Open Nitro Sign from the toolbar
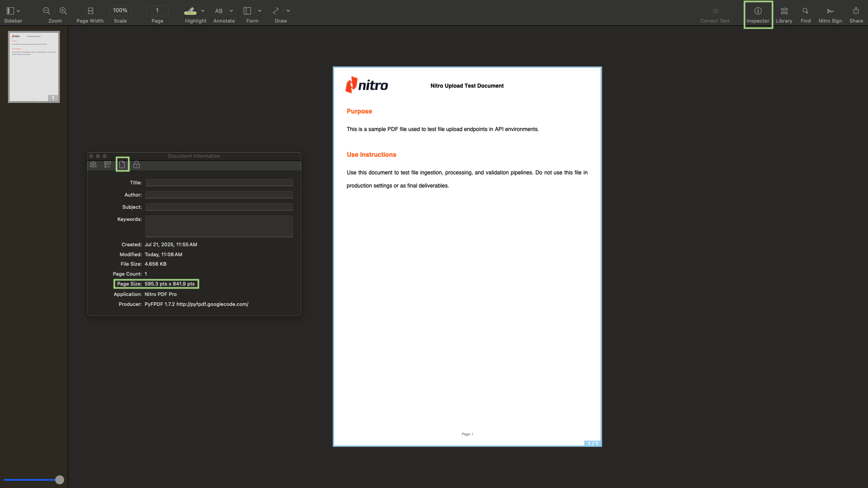Image resolution: width=868 pixels, height=488 pixels. 830,11
